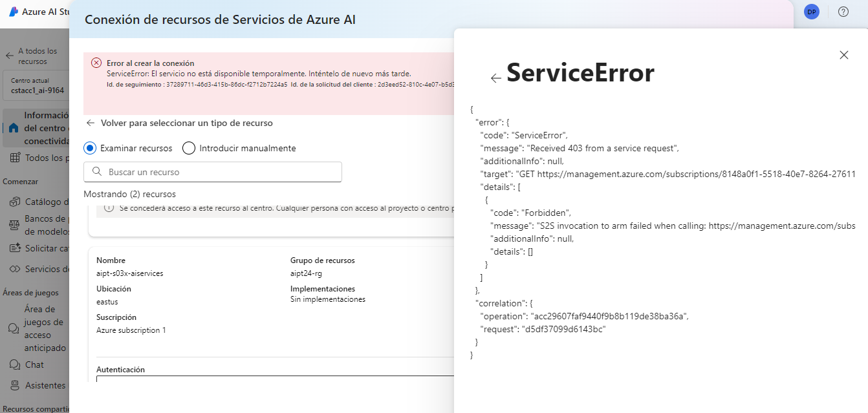Screen dimensions: 868x413
Task: Go back using arrow beside ServiceError title
Action: [x=495, y=78]
